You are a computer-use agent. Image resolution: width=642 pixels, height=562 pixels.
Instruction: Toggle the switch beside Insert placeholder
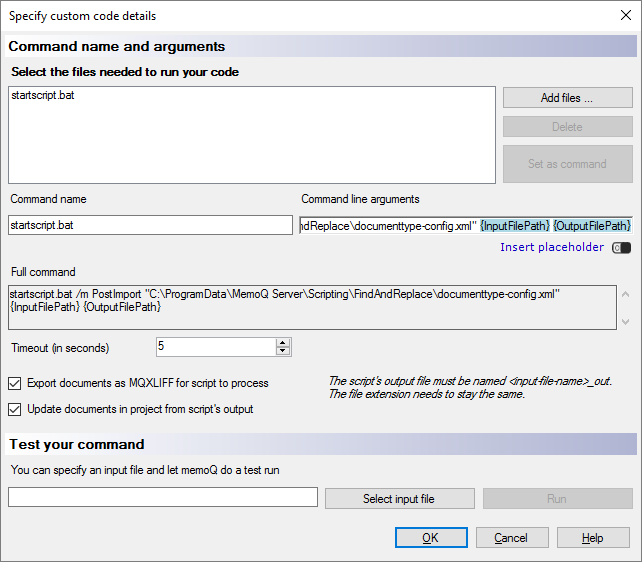pos(621,248)
